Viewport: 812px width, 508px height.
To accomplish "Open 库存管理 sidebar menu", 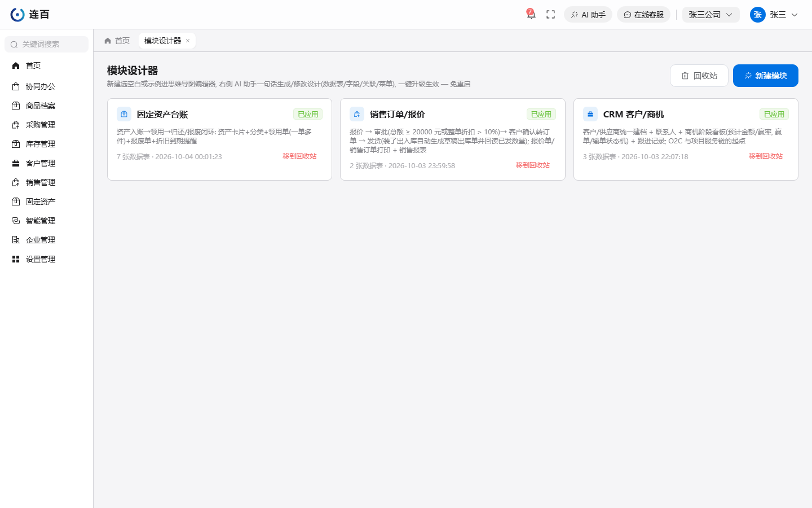I will click(46, 144).
